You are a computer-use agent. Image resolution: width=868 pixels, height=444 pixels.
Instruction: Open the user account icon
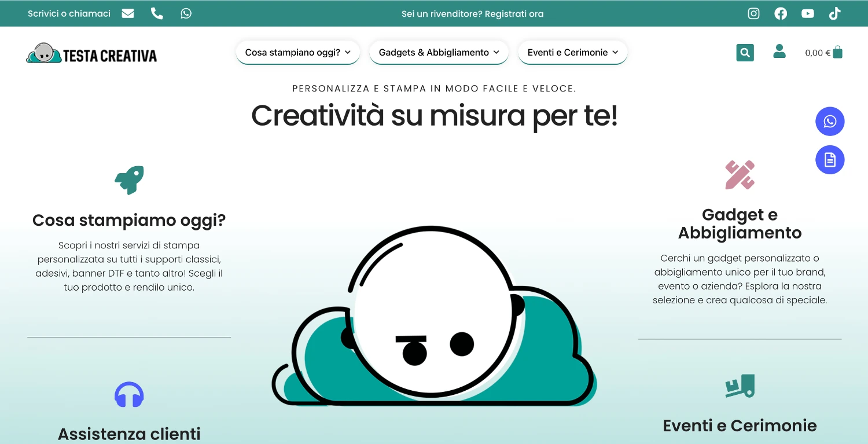click(779, 52)
